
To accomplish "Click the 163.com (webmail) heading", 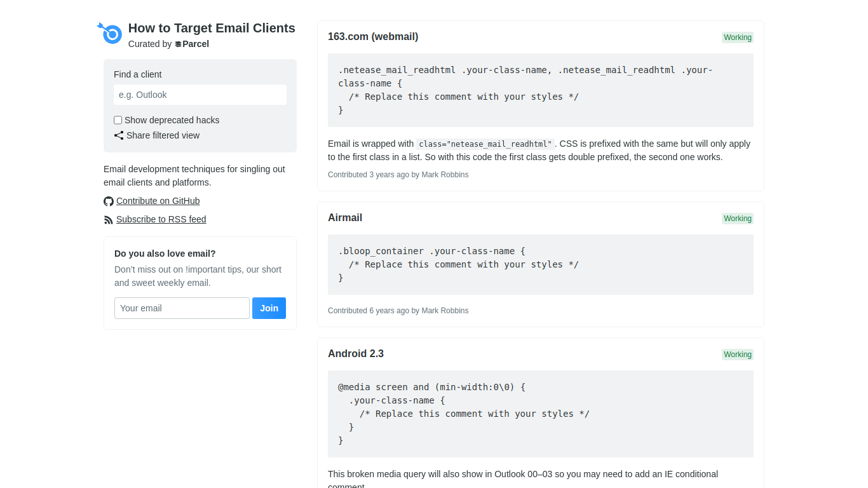I will (x=373, y=37).
